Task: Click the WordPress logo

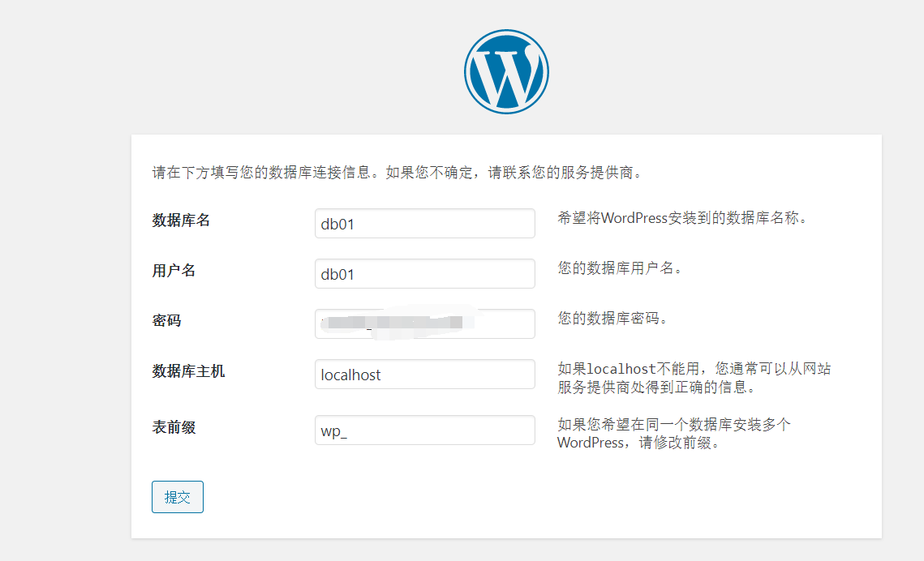Action: 506,71
